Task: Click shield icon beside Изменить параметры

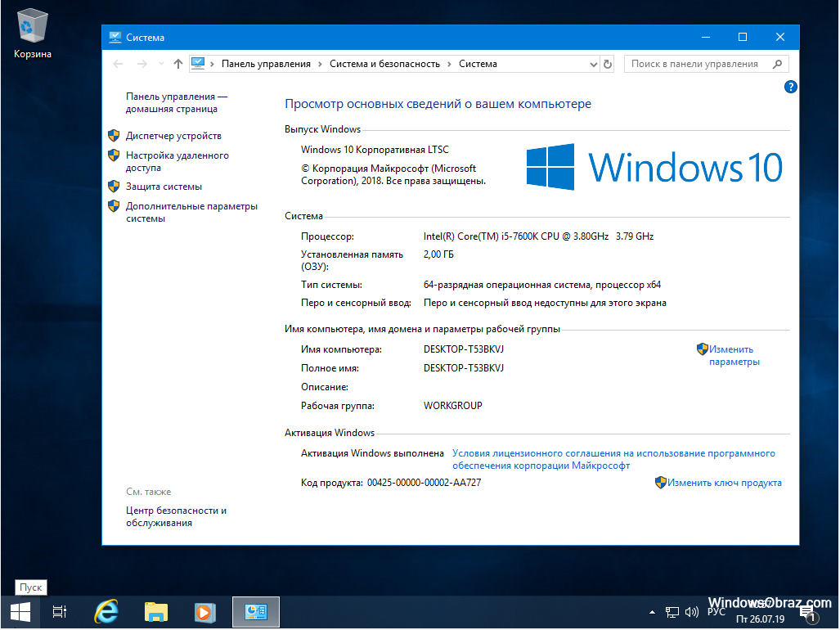Action: (703, 349)
